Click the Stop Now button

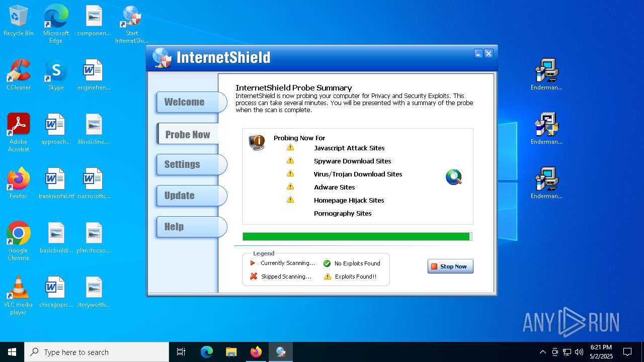tap(450, 266)
